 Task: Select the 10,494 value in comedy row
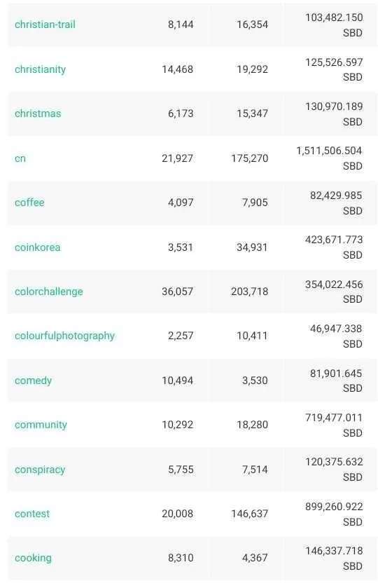click(x=178, y=381)
